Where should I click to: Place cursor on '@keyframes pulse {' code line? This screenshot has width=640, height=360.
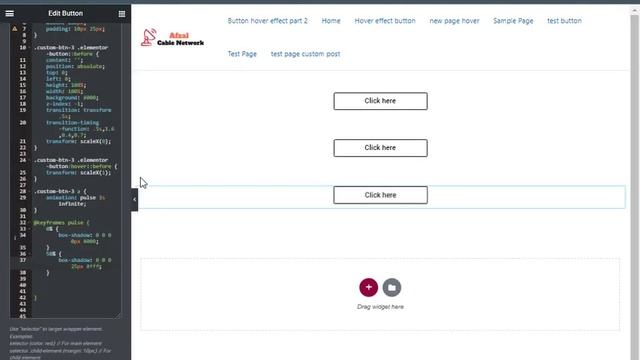pyautogui.click(x=61, y=223)
